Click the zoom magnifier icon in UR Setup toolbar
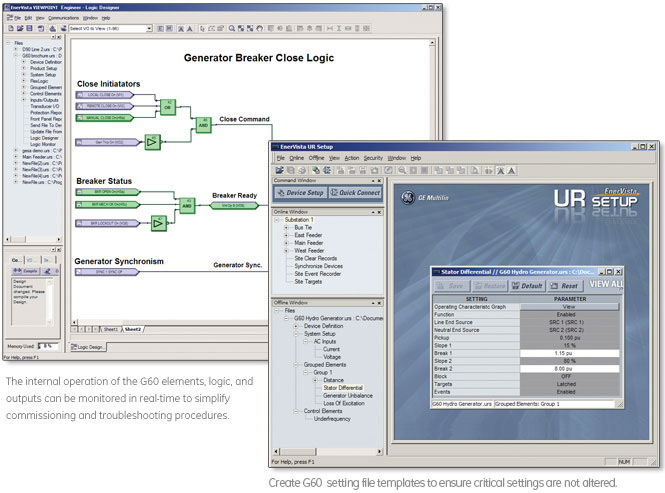Image resolution: width=665 pixels, height=493 pixels. 402,171
